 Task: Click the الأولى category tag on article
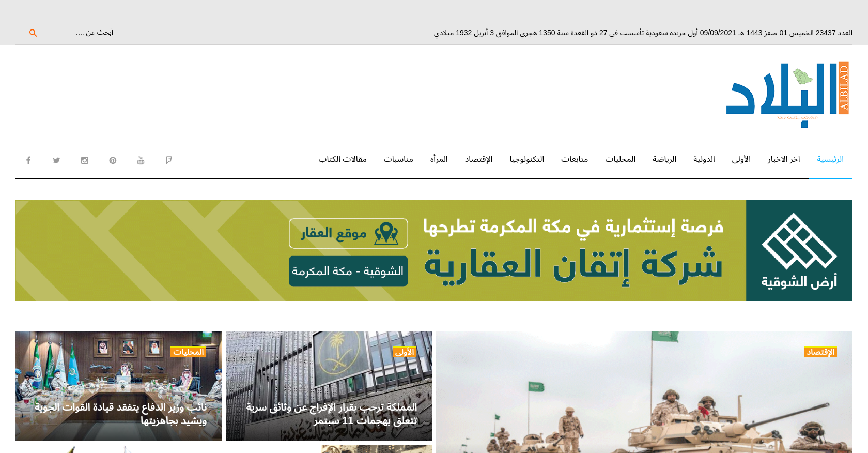click(405, 352)
